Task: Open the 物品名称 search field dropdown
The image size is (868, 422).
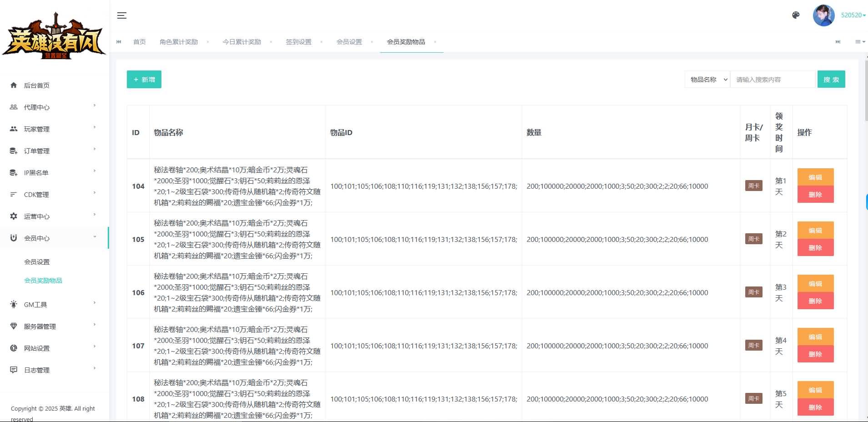Action: 707,79
